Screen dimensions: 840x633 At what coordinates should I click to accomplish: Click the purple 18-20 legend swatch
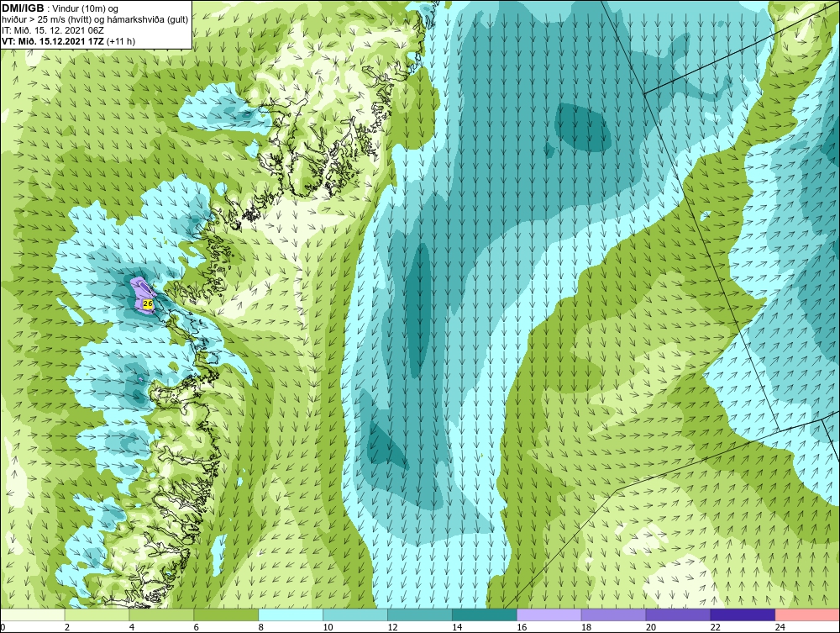coord(613,615)
